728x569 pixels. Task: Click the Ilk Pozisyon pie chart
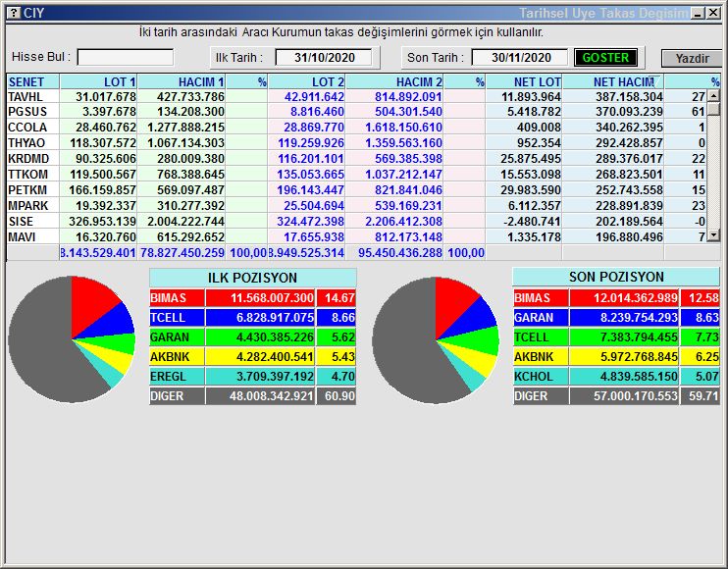(x=71, y=338)
